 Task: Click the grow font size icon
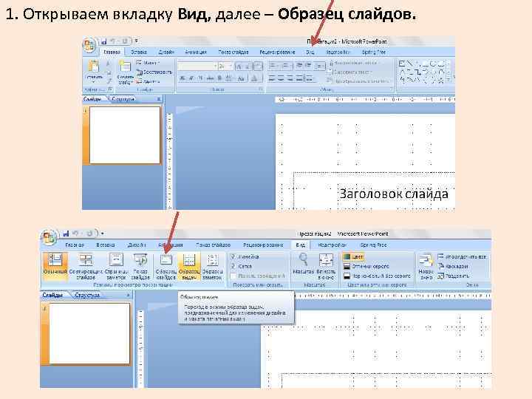pyautogui.click(x=239, y=66)
